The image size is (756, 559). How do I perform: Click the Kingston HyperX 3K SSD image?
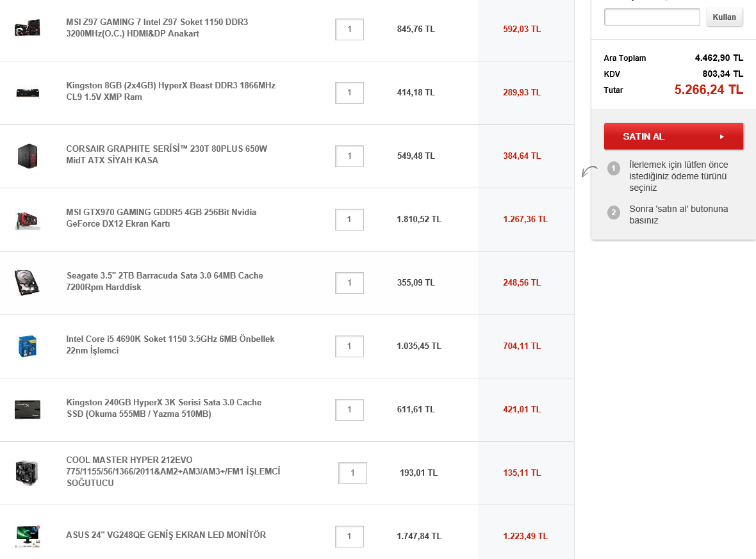tap(27, 409)
